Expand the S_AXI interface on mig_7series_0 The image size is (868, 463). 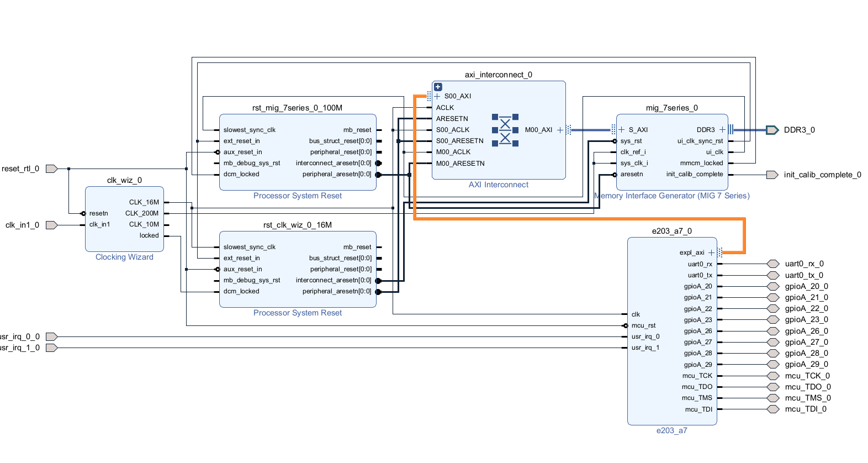click(622, 130)
